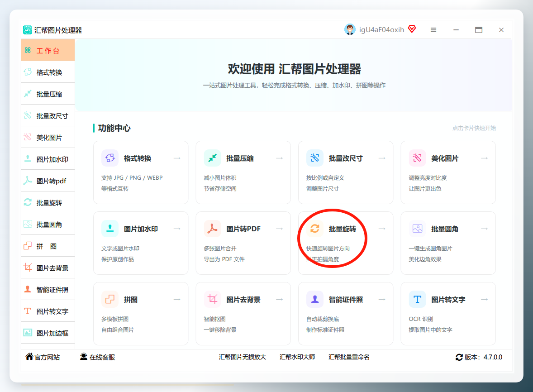
Task: Click the 拼图 card collage icon
Action: point(110,300)
